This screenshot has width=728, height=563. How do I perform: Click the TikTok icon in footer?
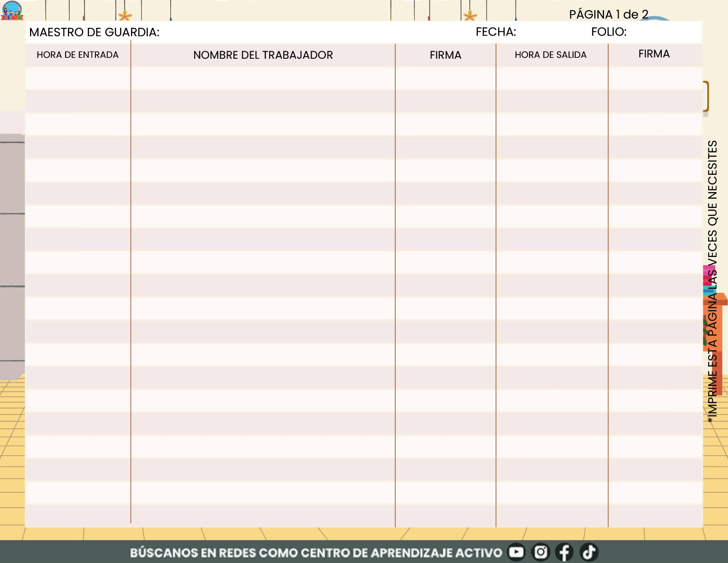coord(589,552)
